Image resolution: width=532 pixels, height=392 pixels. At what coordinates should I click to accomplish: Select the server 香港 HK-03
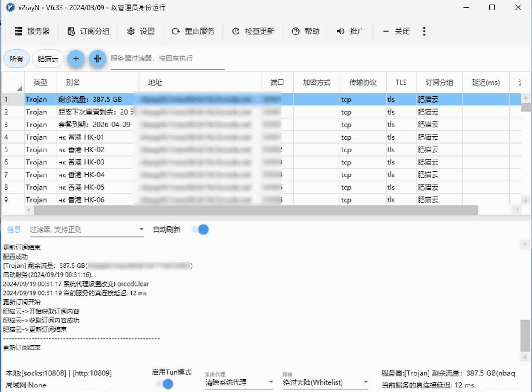[x=261, y=162]
